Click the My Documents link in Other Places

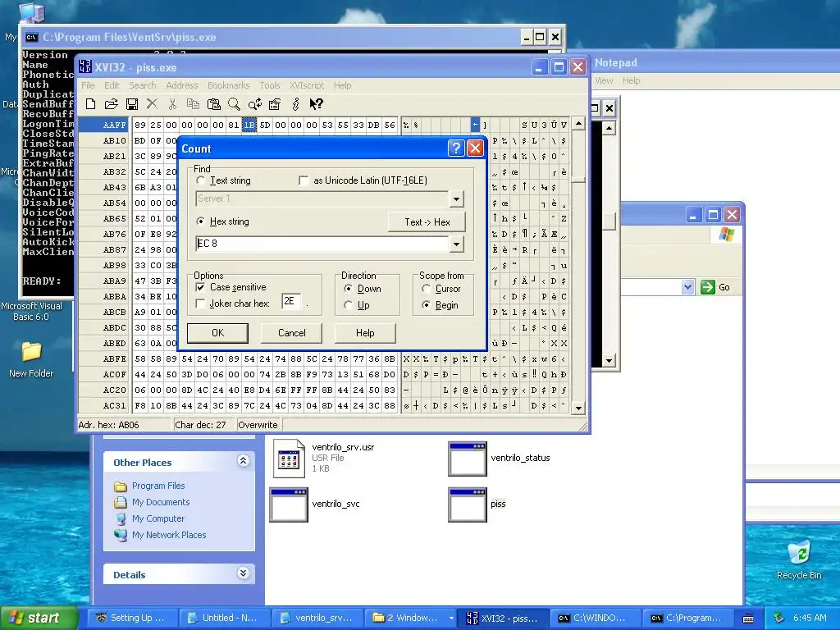point(161,502)
